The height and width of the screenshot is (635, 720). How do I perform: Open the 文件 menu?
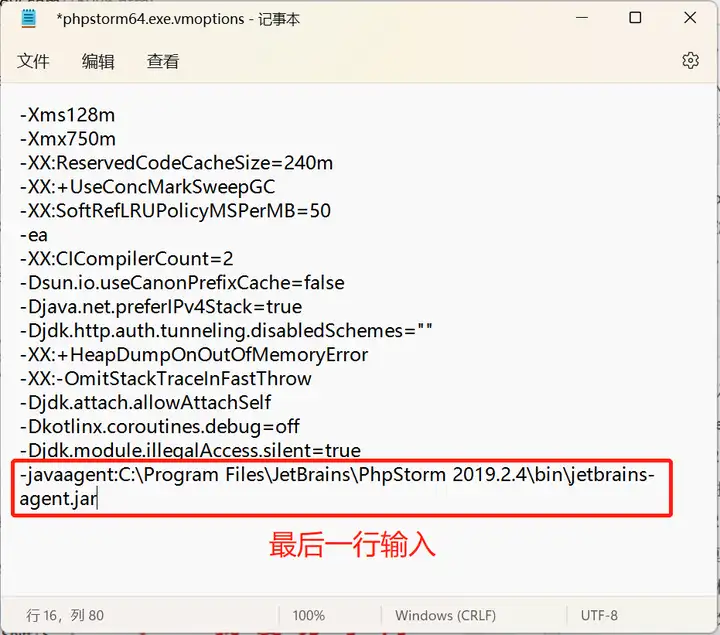tap(33, 61)
